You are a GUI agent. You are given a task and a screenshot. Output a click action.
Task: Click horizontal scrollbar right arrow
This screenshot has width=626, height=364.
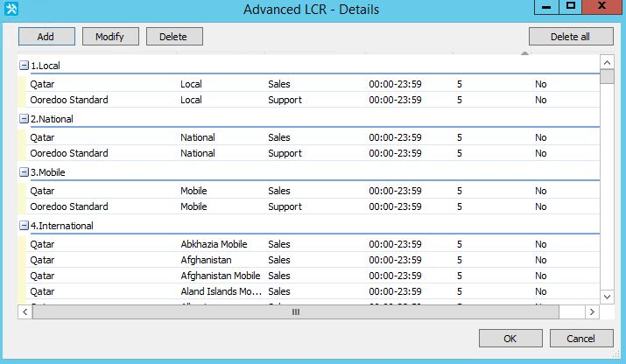(x=592, y=311)
